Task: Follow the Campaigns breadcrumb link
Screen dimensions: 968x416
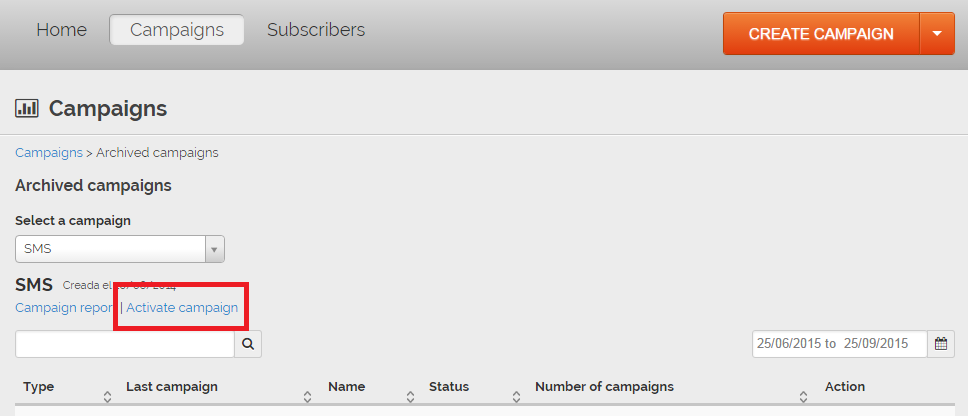Action: 49,153
